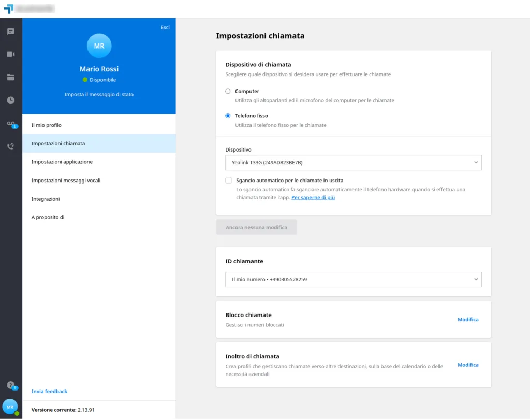Screen dimensions: 530x420
Task: Click the Disponibile status indicator
Action: [99, 80]
